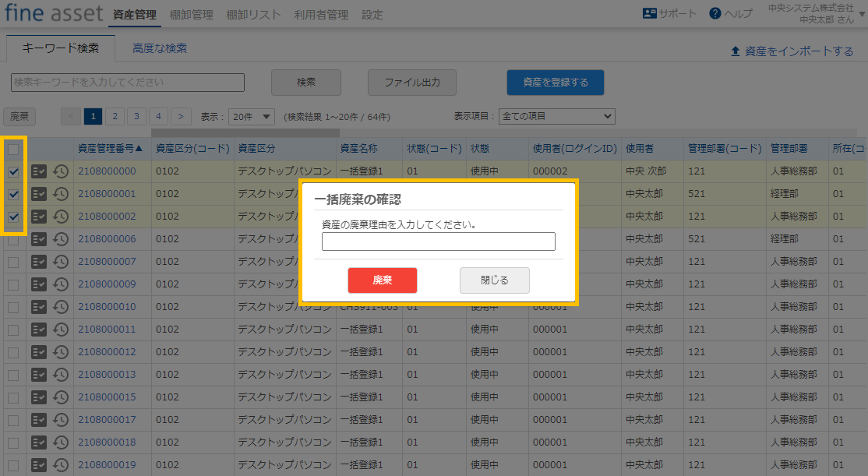Go to results page 3
868x476 pixels.
136,116
